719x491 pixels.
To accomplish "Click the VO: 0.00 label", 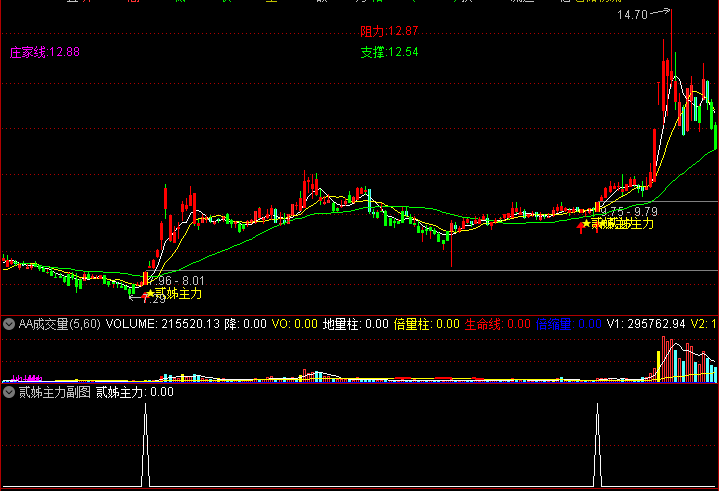I will coord(294,324).
